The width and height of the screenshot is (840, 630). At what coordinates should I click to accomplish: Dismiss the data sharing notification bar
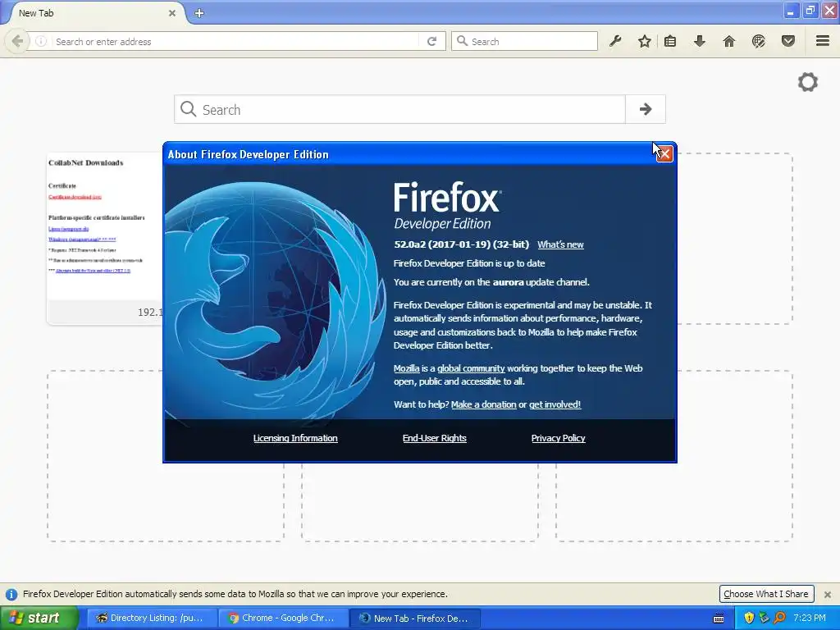(x=828, y=594)
